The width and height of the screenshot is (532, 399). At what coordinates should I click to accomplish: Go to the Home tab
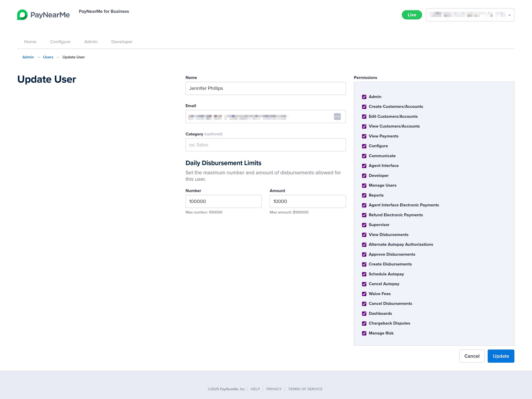coord(30,42)
